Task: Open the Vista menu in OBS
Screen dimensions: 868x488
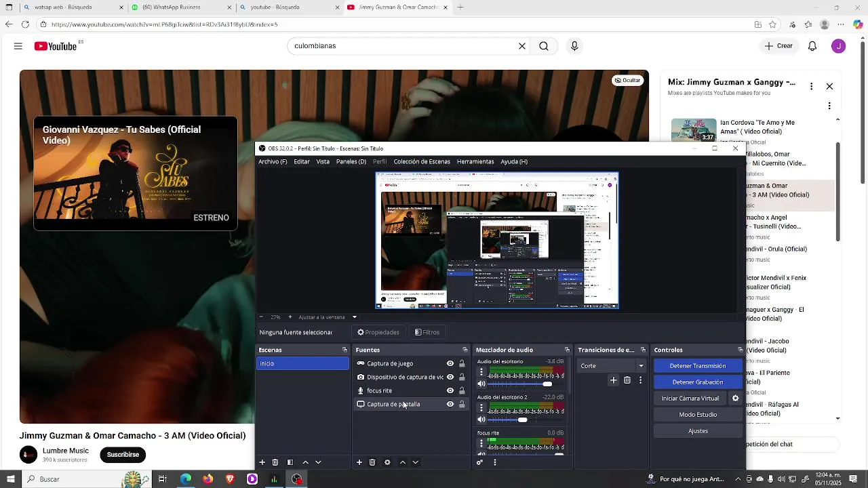Action: coord(323,162)
